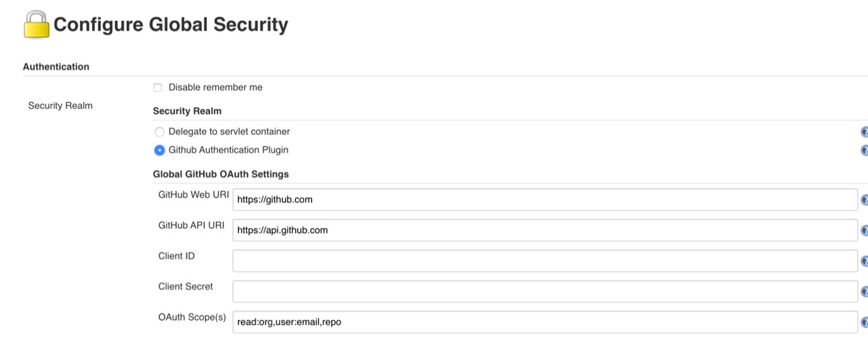Open help for Delegate to servlet container
The width and height of the screenshot is (868, 339).
click(864, 132)
